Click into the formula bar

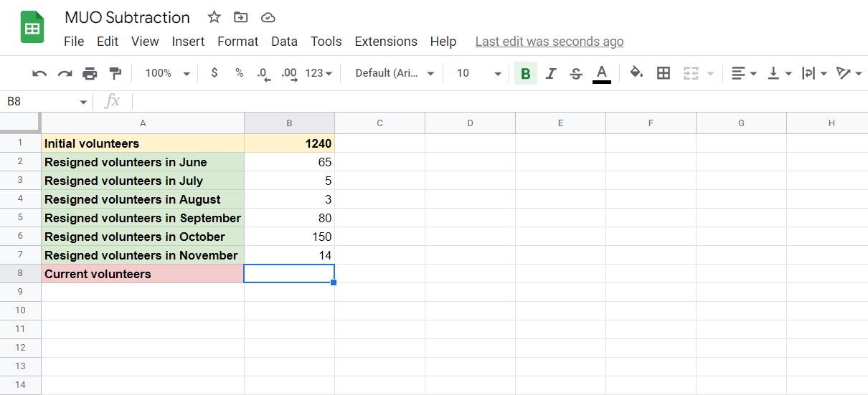[x=500, y=102]
